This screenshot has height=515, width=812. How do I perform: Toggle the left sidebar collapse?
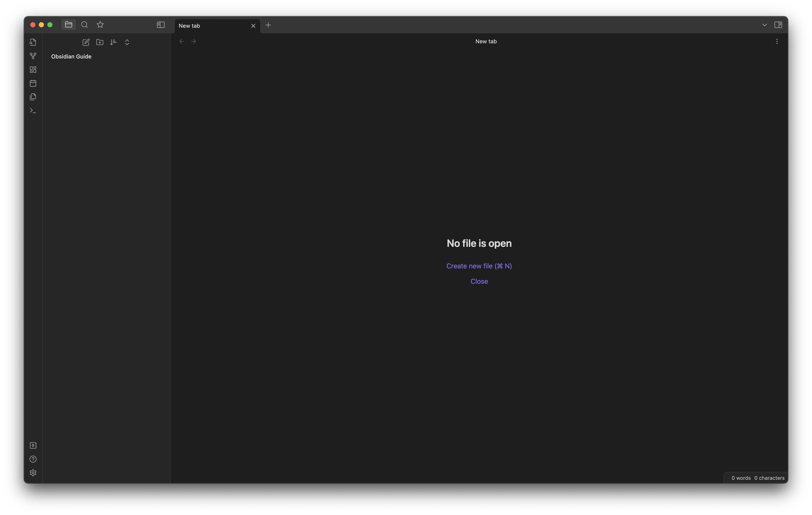click(x=161, y=25)
